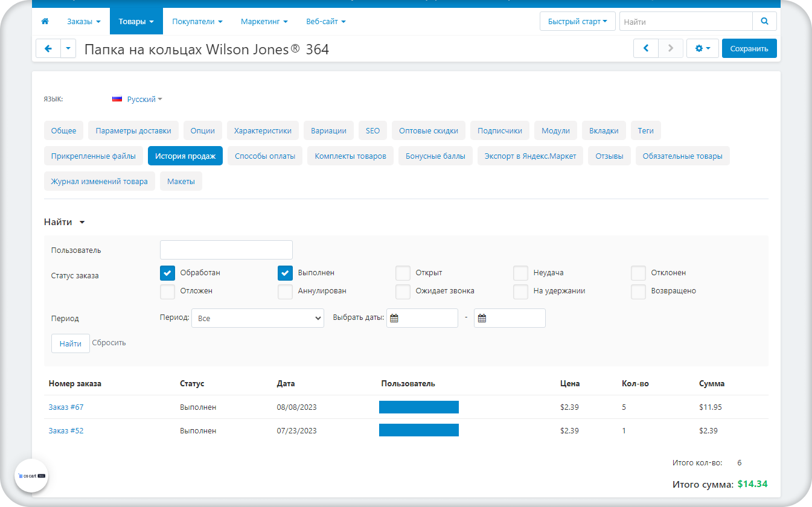
Task: Switch to the Макеты tab
Action: point(181,181)
